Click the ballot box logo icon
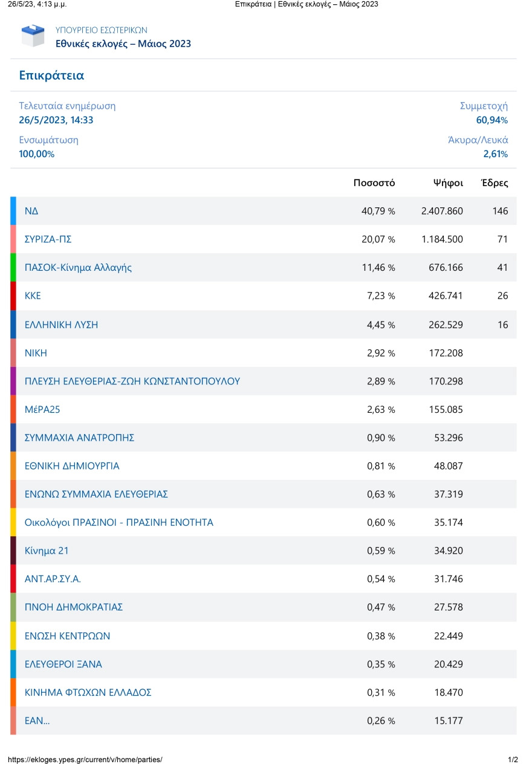 tap(33, 36)
